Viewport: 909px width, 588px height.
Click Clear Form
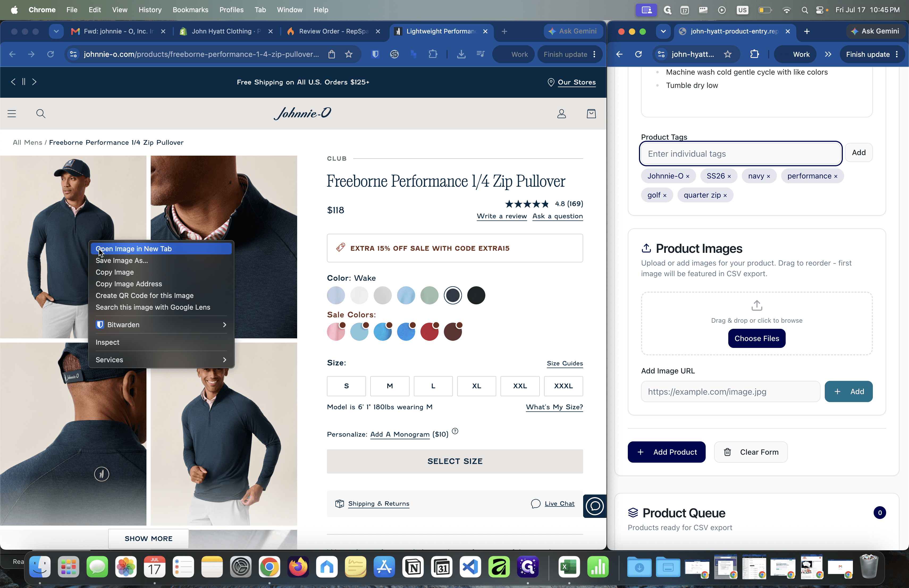(x=751, y=452)
